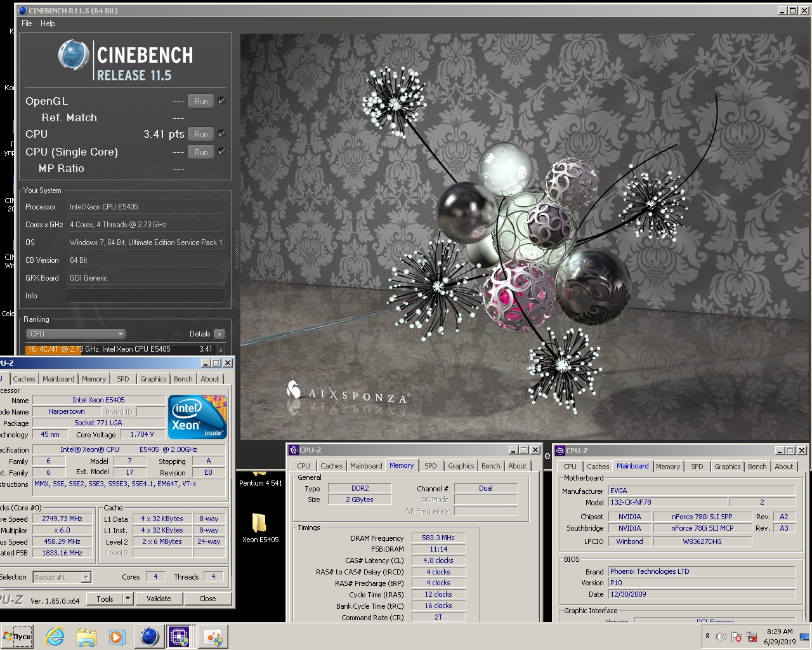Viewport: 812px width, 650px height.
Task: Open Graphics tab in the Mainboard window
Action: 728,467
